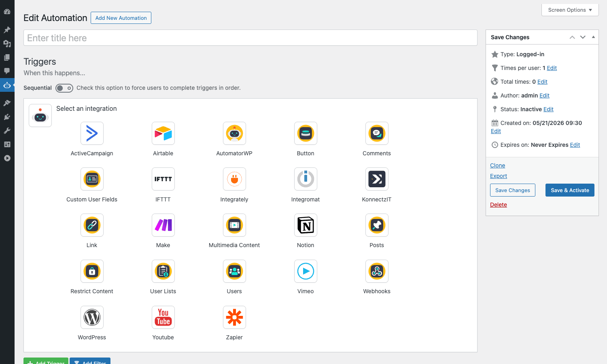
Task: Edit the Created on date
Action: (x=496, y=131)
